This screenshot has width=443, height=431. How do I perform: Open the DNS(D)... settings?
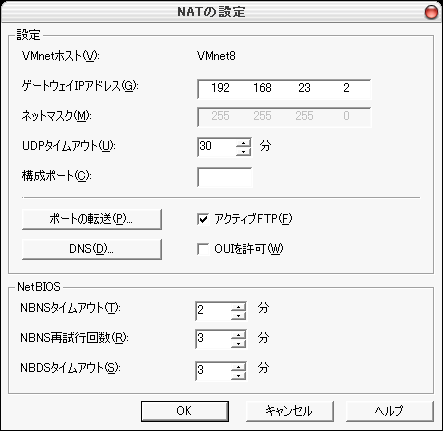click(x=92, y=249)
